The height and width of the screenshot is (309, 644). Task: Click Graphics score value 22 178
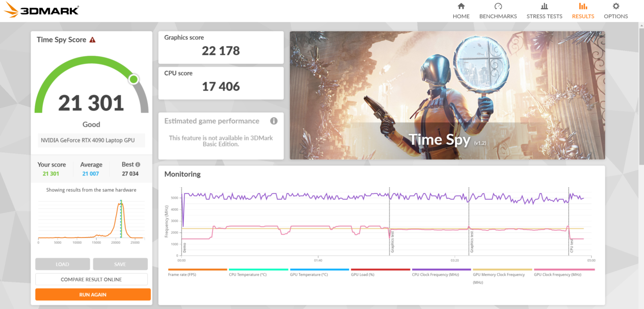pos(221,51)
